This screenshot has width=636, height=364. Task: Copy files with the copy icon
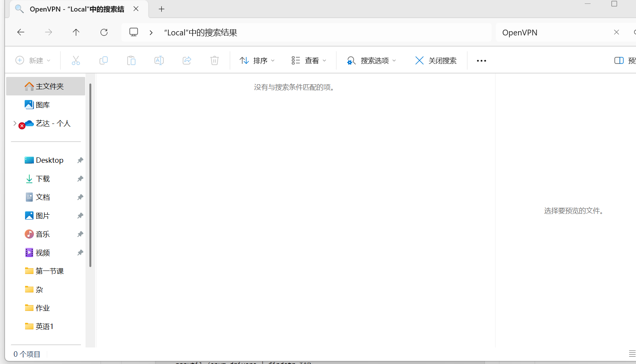103,60
